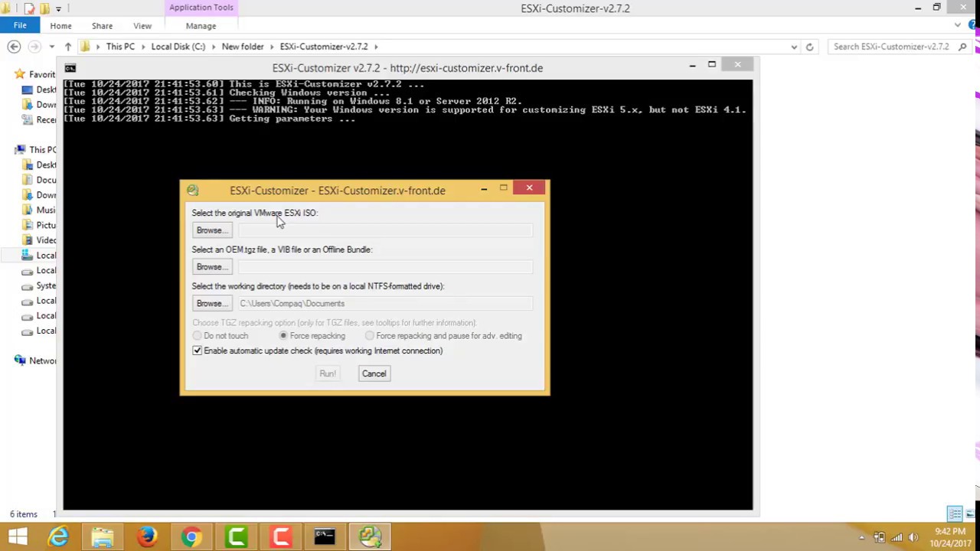
Task: Open Quick Access Toolbar customize dropdown
Action: coord(58,8)
